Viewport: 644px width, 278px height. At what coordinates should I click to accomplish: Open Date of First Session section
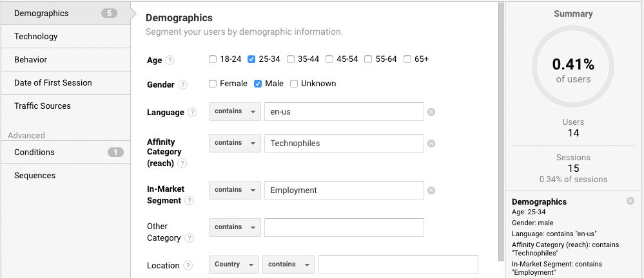coord(65,83)
